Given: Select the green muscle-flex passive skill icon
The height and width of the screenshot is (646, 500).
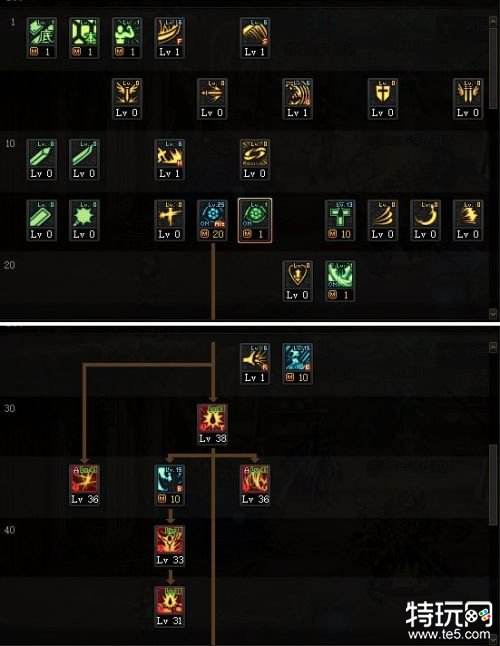Looking at the screenshot, I should (127, 38).
